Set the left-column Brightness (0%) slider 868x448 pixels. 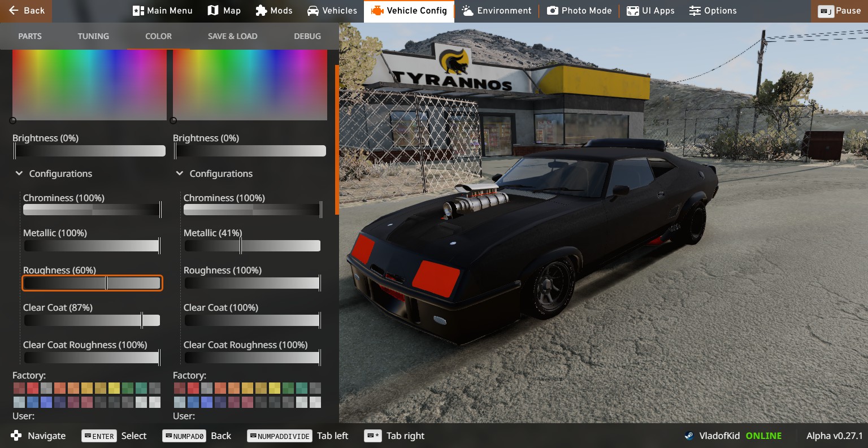89,151
